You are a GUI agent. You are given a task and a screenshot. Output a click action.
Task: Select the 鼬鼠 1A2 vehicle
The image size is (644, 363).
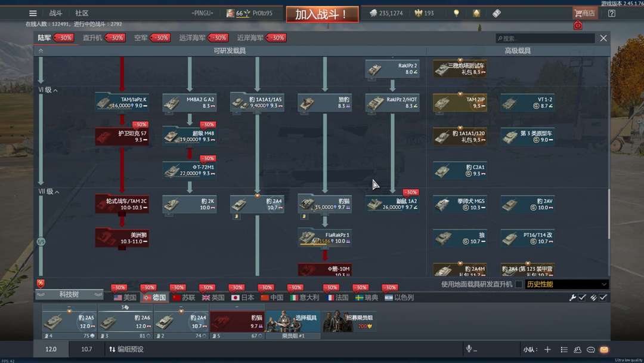(392, 204)
